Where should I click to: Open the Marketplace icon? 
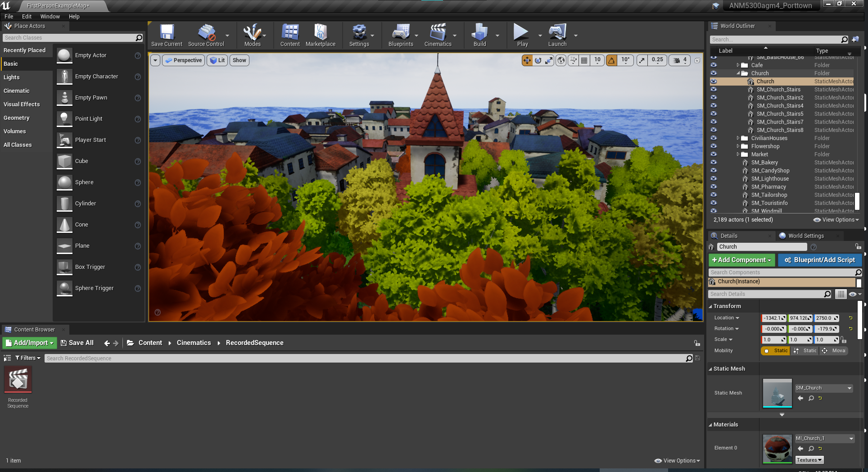click(320, 35)
